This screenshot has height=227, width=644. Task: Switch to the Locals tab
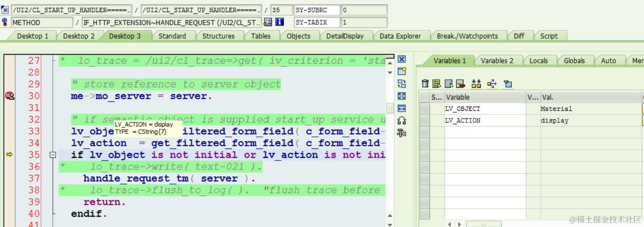538,61
